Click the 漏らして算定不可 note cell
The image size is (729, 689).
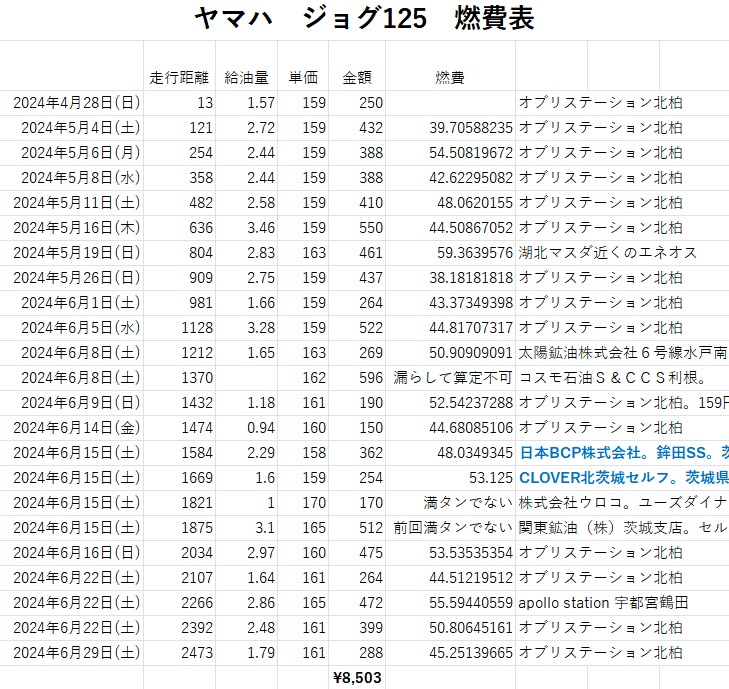[x=452, y=378]
